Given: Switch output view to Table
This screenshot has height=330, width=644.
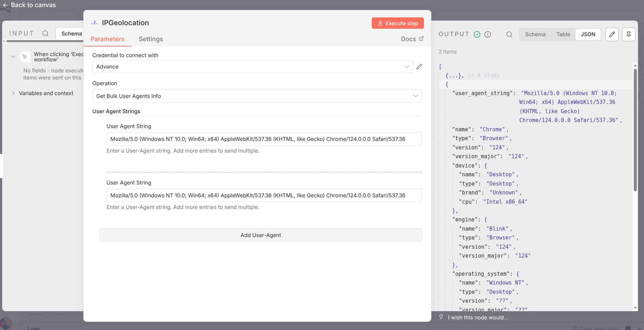Looking at the screenshot, I should tap(563, 34).
